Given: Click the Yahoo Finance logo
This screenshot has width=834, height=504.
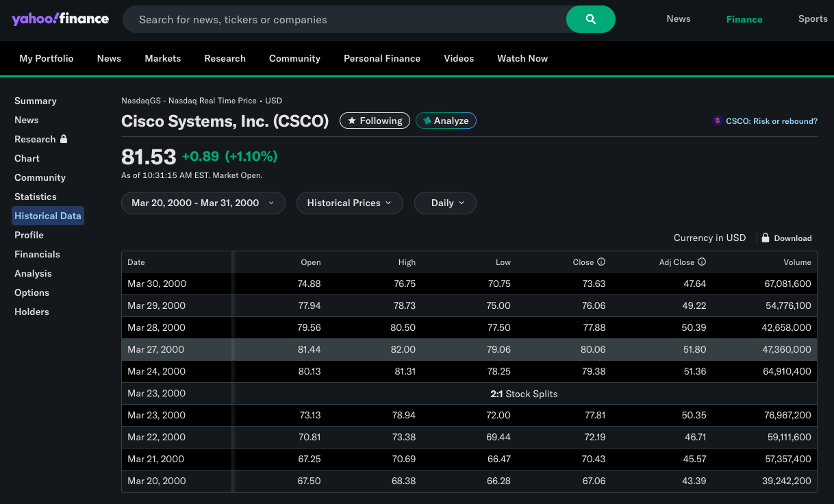Looking at the screenshot, I should click(60, 18).
